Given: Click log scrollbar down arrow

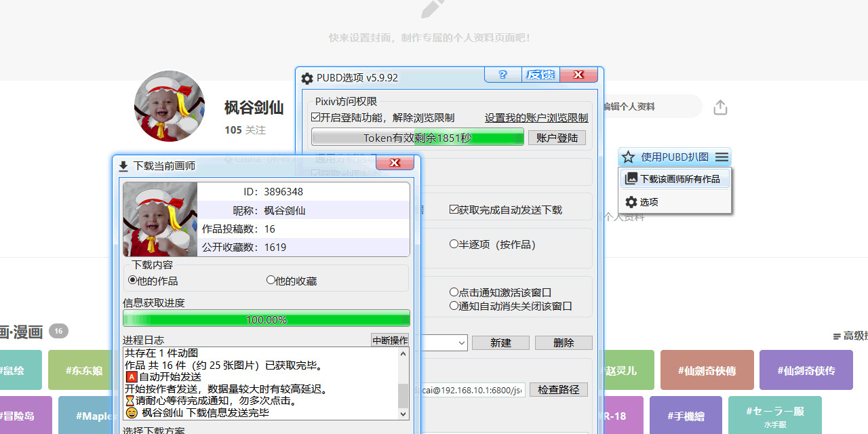Looking at the screenshot, I should 403,414.
